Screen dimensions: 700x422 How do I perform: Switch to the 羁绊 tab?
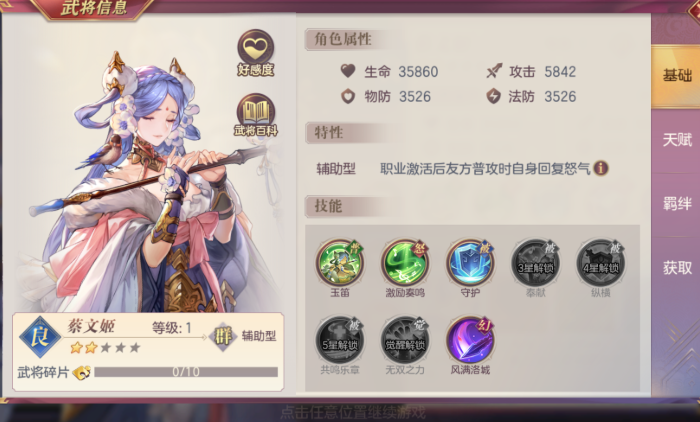[x=676, y=205]
